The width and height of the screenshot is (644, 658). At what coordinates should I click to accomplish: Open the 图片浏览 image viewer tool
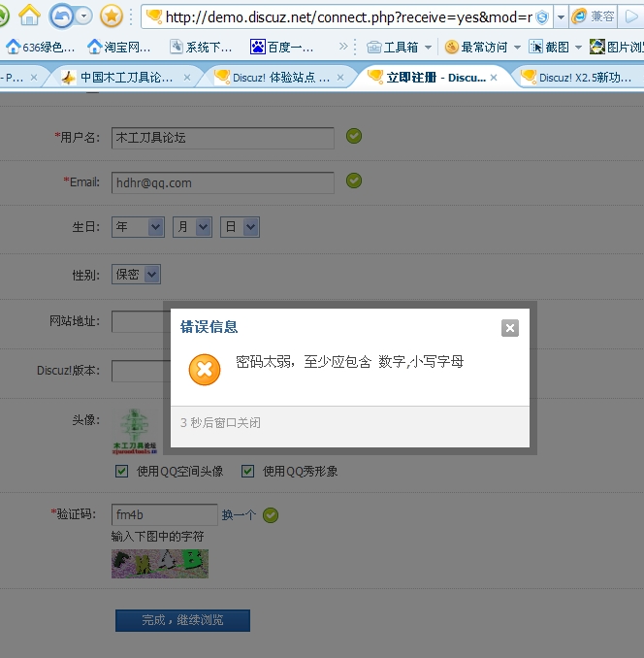tap(616, 47)
